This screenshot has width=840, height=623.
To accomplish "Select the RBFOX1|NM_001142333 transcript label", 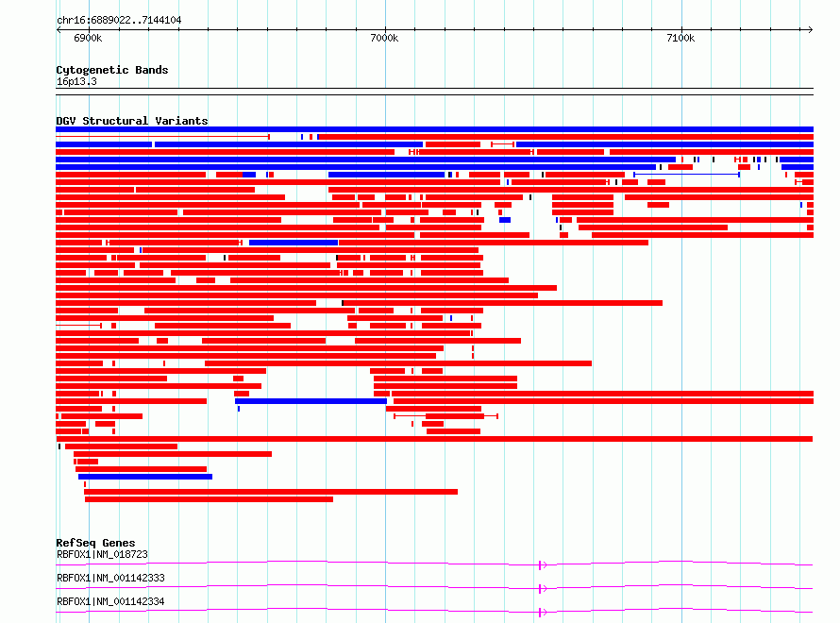I will pyautogui.click(x=110, y=578).
